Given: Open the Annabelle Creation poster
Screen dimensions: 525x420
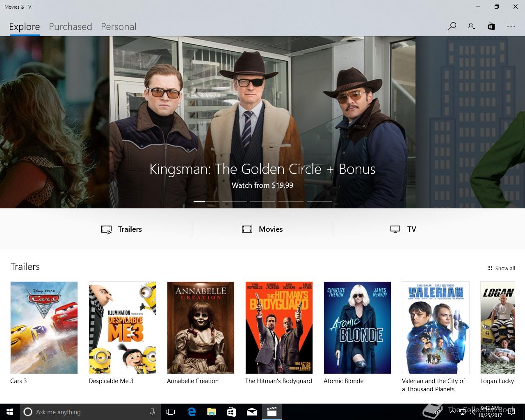Looking at the screenshot, I should click(x=201, y=327).
